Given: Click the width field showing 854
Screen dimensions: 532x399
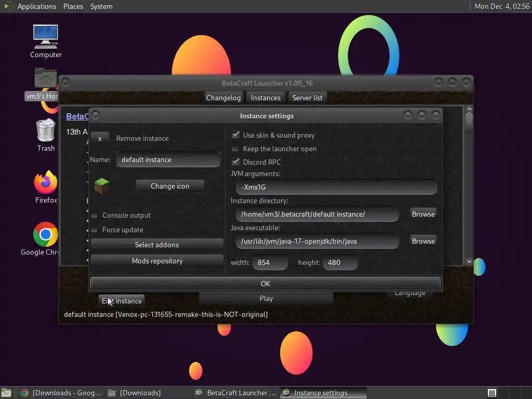Looking at the screenshot, I should (x=270, y=262).
